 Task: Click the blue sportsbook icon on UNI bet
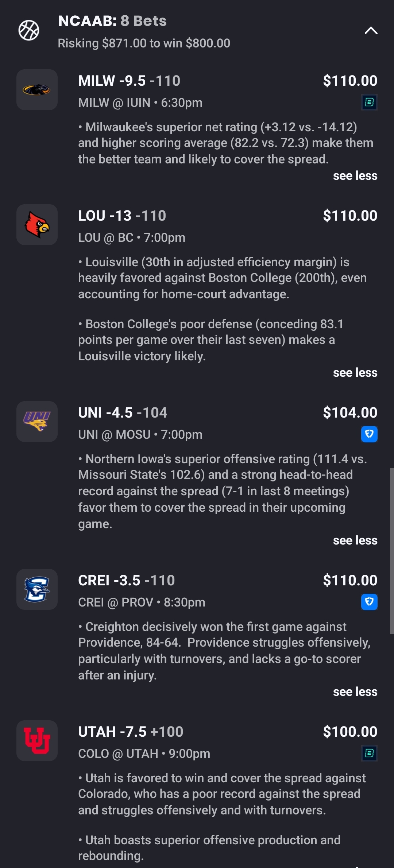coord(369,434)
